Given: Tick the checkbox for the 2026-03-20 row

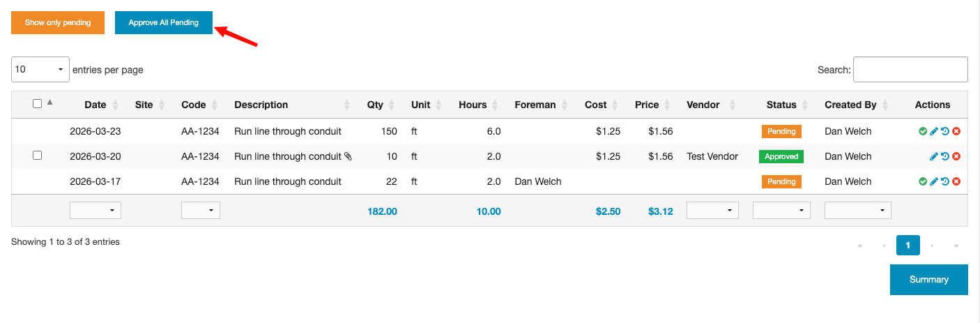Looking at the screenshot, I should (x=38, y=156).
